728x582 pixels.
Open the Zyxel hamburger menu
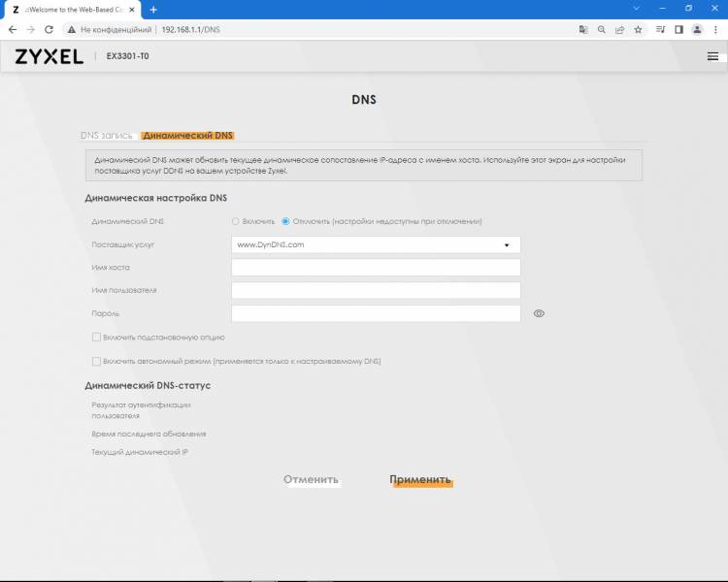(712, 56)
